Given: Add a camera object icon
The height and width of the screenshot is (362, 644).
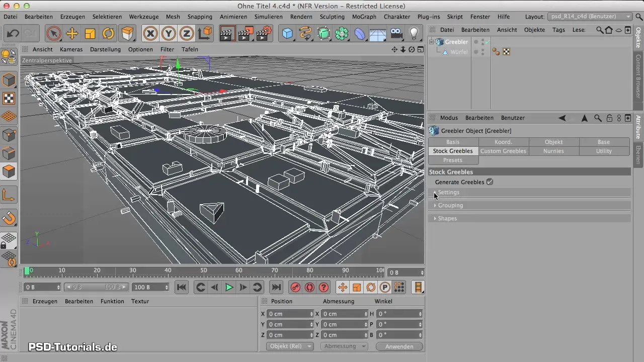Looking at the screenshot, I should tap(396, 34).
